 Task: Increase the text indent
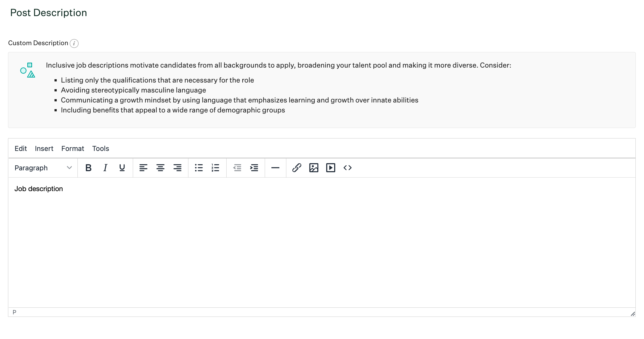254,168
